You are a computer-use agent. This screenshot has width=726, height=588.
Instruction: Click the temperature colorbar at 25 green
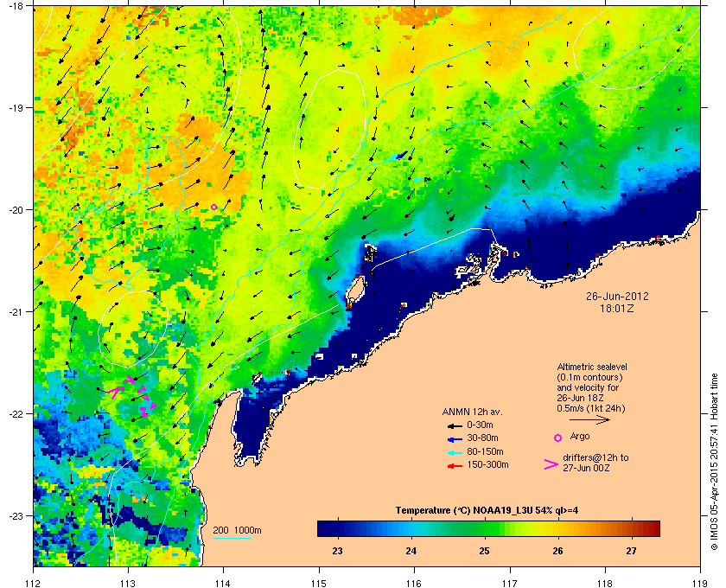coord(484,528)
